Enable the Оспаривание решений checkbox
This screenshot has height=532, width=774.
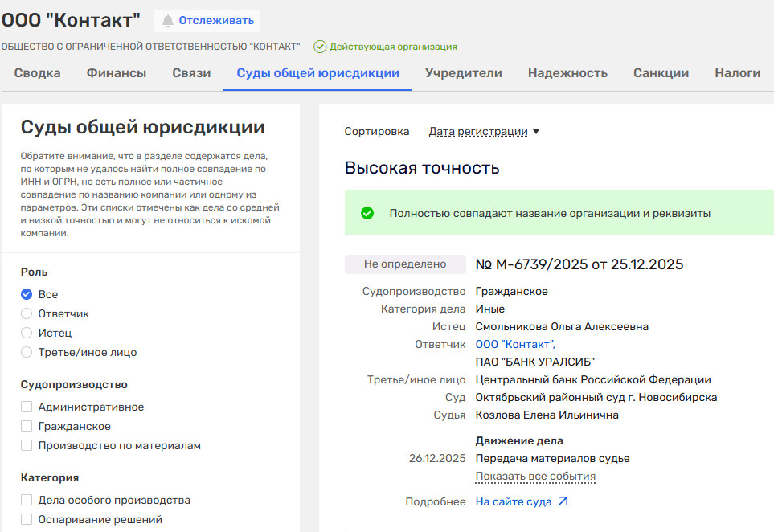(27, 519)
